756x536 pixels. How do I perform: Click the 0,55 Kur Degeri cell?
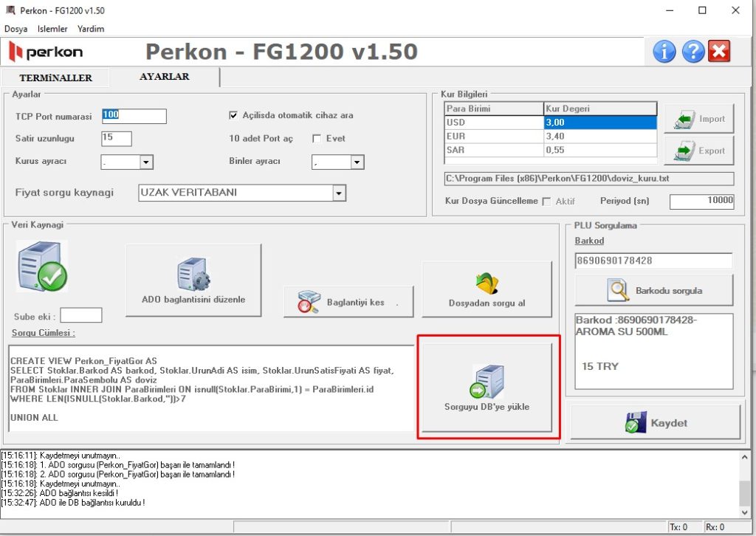600,150
